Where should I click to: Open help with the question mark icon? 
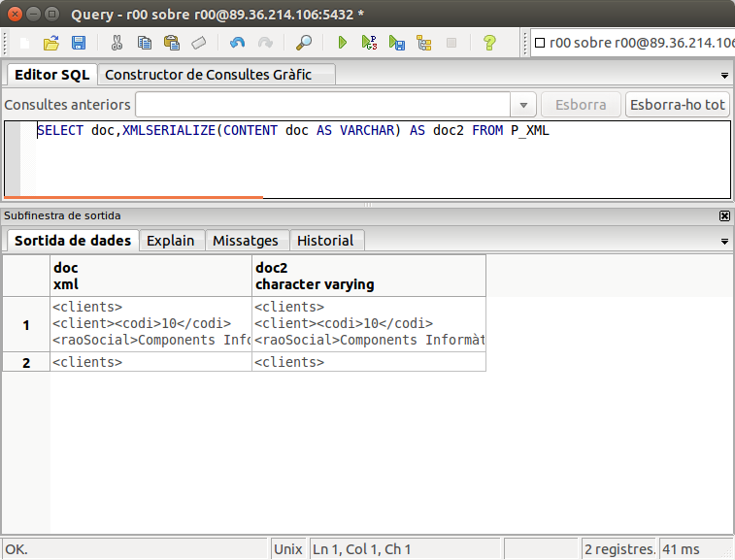[489, 43]
